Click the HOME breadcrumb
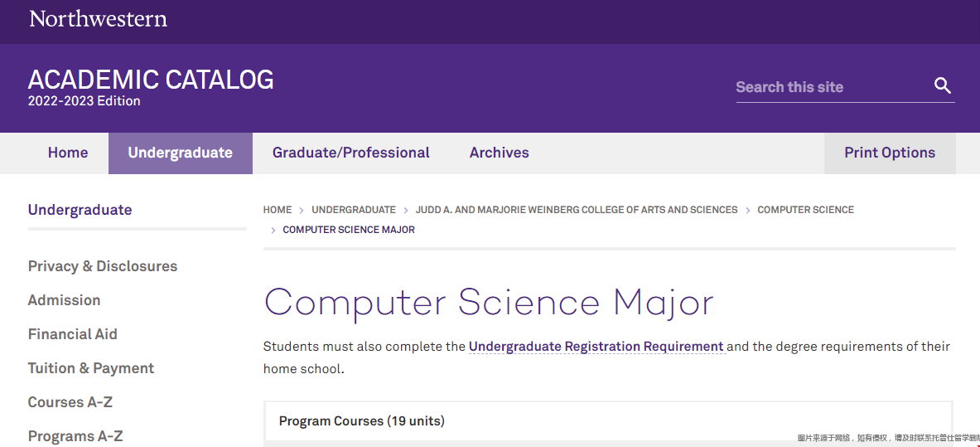 click(278, 210)
